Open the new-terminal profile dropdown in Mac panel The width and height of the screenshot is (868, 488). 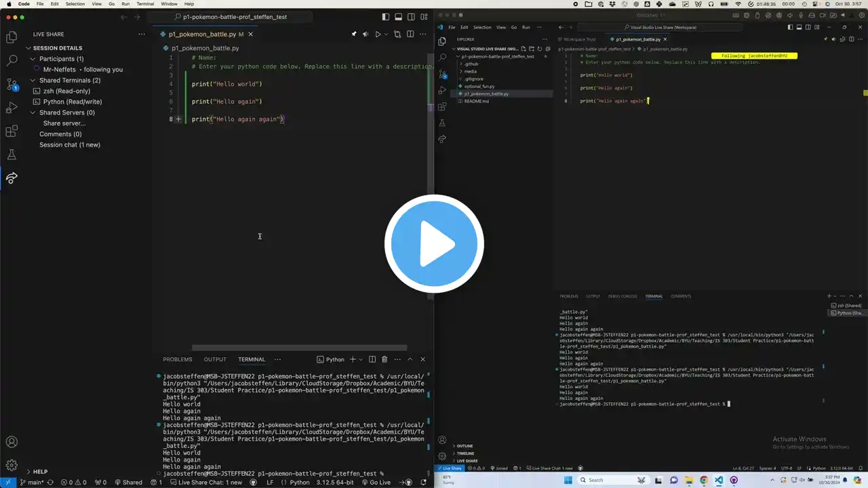361,359
